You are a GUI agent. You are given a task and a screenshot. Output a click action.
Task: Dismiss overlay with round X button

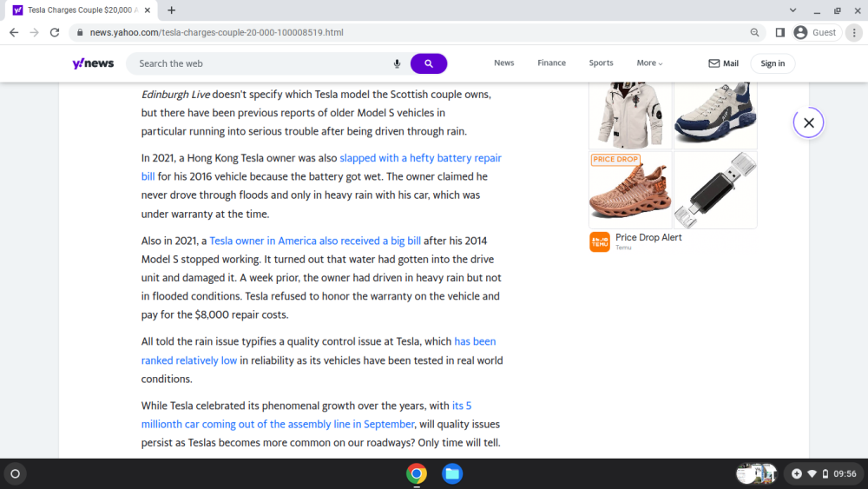tap(808, 123)
